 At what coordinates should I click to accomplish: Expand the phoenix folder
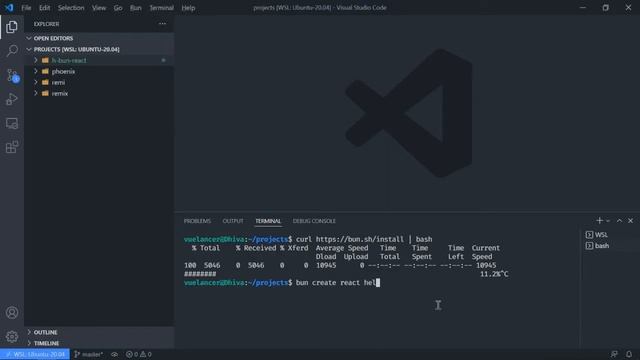pos(36,71)
